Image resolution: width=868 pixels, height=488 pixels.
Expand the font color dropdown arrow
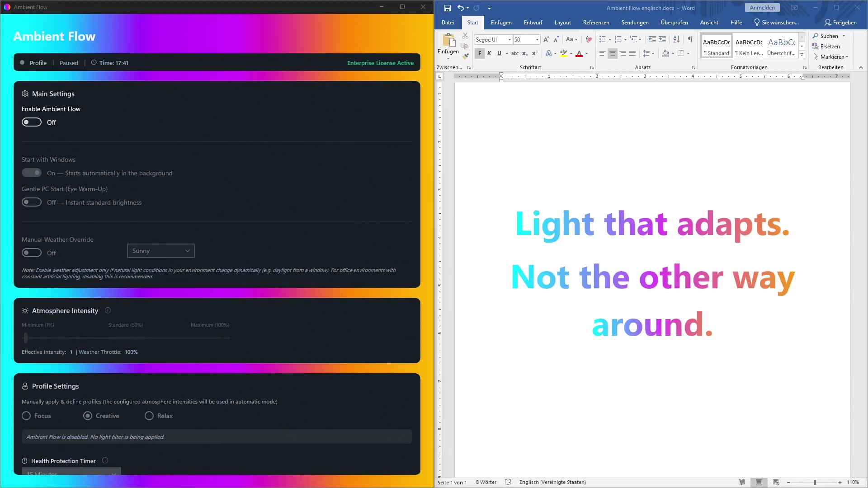(587, 53)
